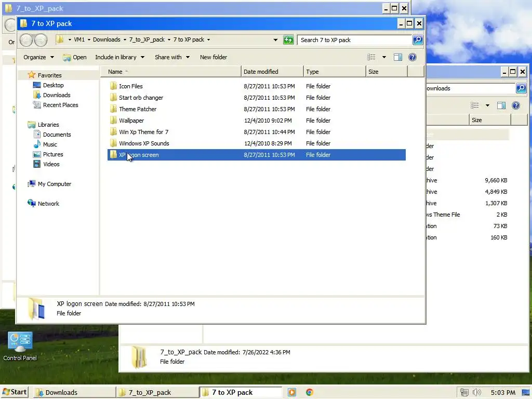Click the Favorites header in navigation pane
532x399 pixels.
tap(49, 75)
